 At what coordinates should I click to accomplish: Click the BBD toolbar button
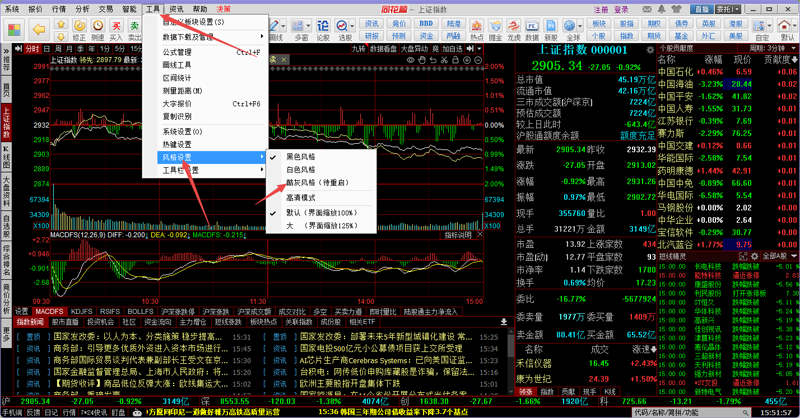(426, 23)
